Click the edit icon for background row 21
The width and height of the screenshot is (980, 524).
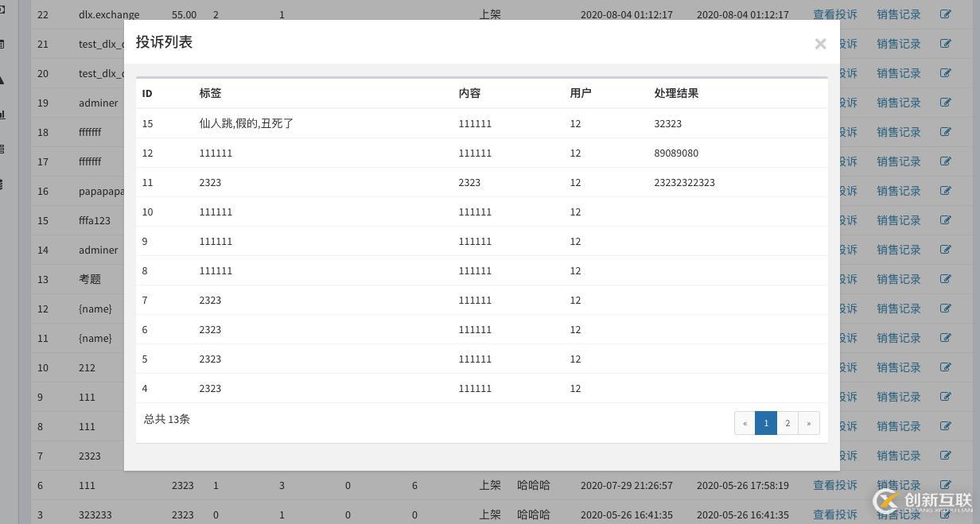tap(945, 44)
